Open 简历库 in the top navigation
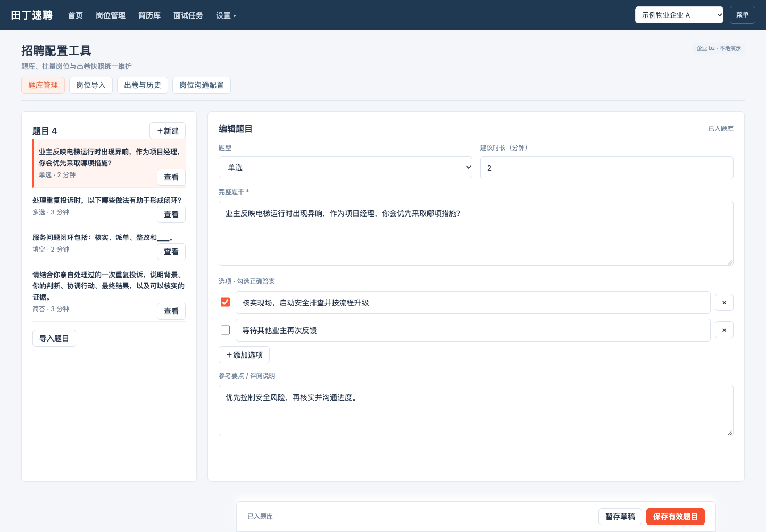The image size is (766, 532). pos(149,15)
